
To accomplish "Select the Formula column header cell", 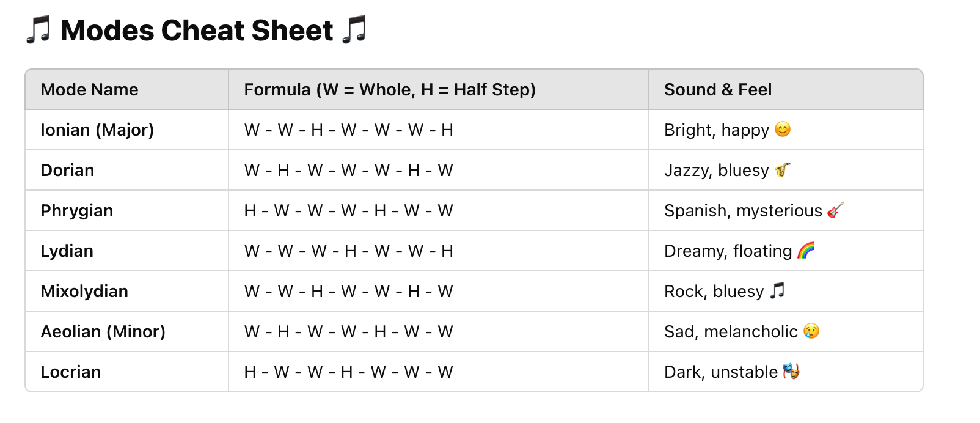I will 390,90.
